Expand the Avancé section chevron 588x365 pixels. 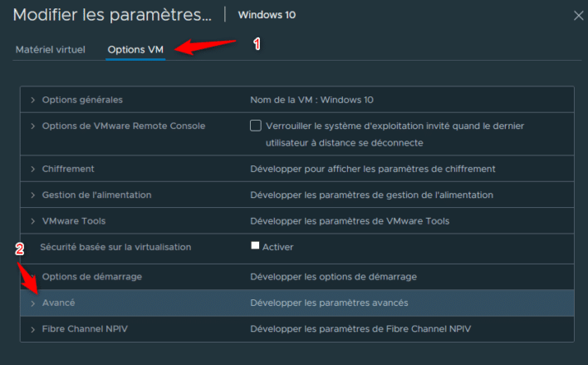33,303
